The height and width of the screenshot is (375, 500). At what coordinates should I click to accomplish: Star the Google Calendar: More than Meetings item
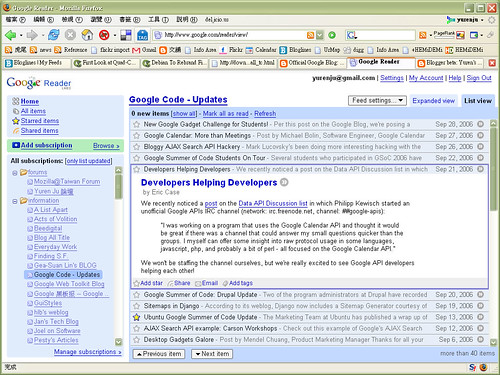pos(136,136)
